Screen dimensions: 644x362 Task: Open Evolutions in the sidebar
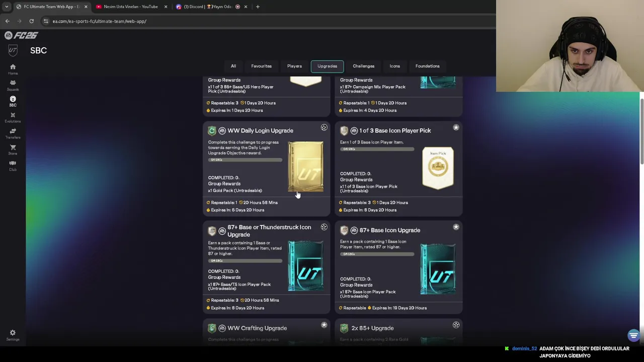pos(13,118)
